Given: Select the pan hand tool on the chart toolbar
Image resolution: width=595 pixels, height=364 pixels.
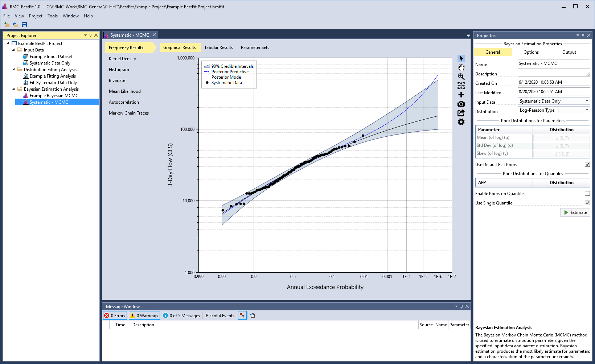Looking at the screenshot, I should click(x=461, y=67).
